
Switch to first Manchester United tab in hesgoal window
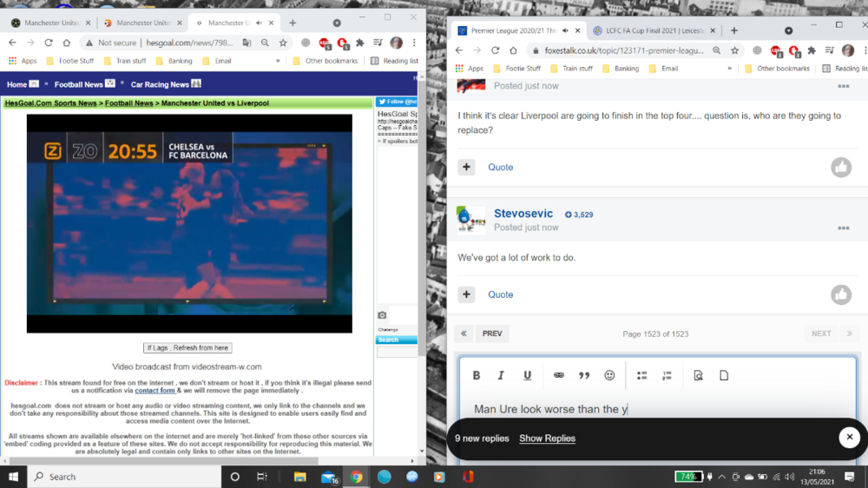51,23
